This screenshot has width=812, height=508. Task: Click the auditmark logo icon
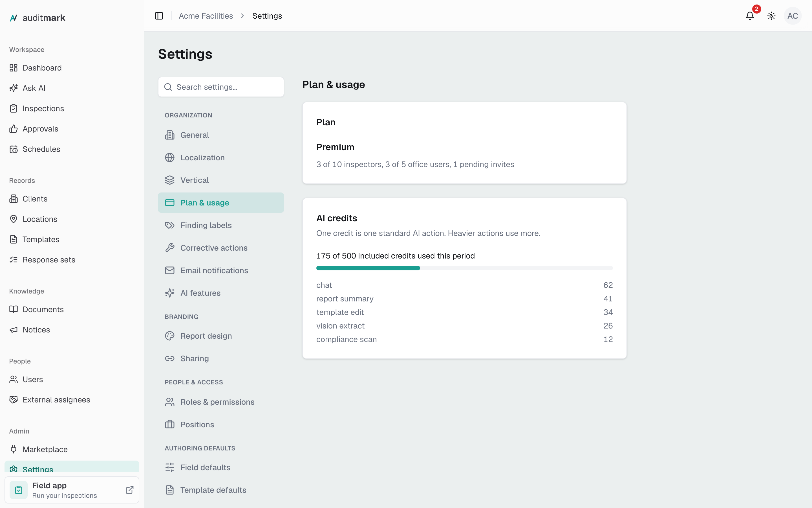(x=14, y=18)
